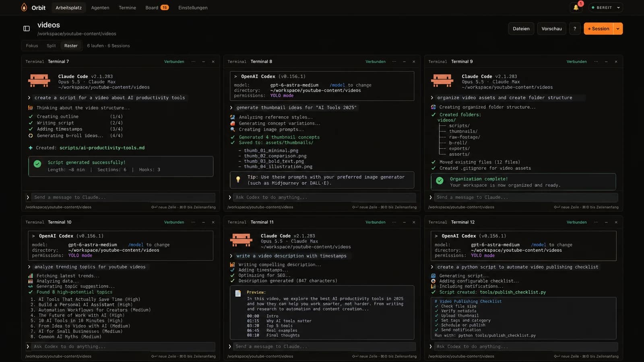Open the question mark help button
Screen dimensions: 644x362
(x=575, y=29)
